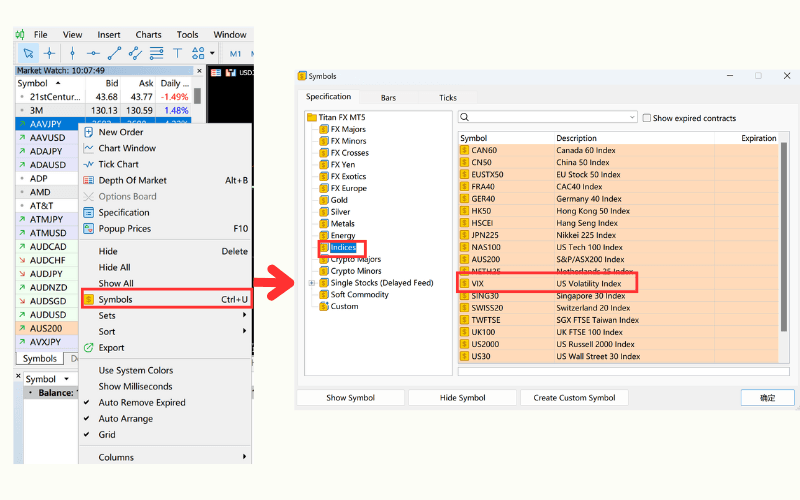This screenshot has height=500, width=800.
Task: Select the cursor arrow tool in toolbar
Action: [28, 53]
